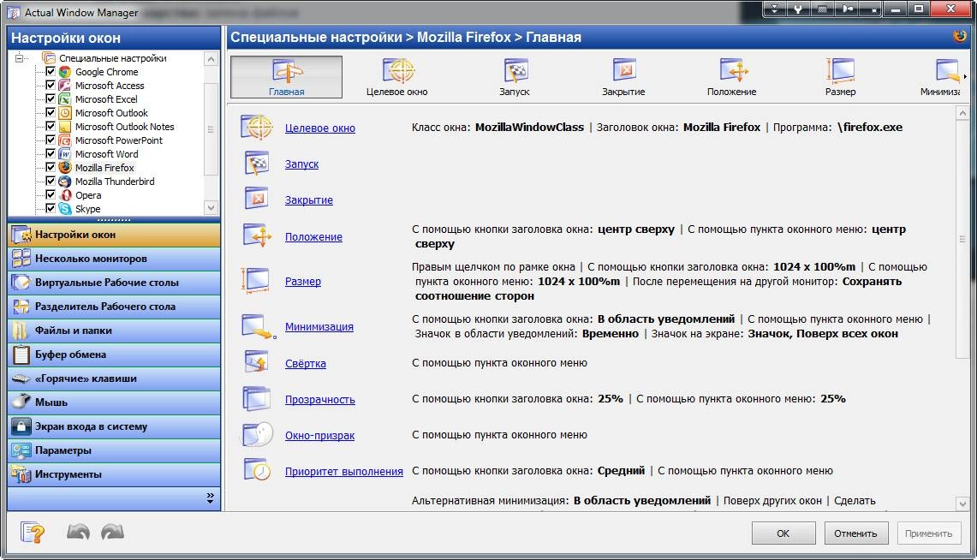Image resolution: width=977 pixels, height=560 pixels.
Task: Click the target crosshair icon beside Целевое окно link
Action: pyautogui.click(x=258, y=127)
